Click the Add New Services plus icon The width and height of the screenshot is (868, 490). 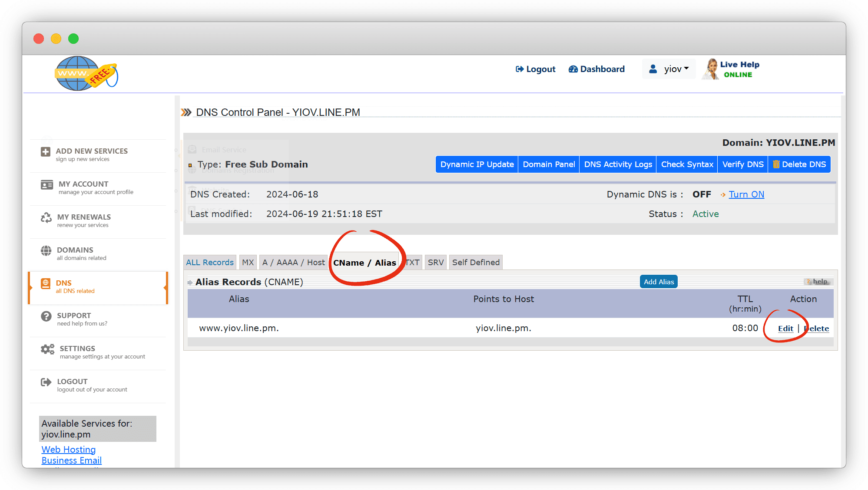46,152
